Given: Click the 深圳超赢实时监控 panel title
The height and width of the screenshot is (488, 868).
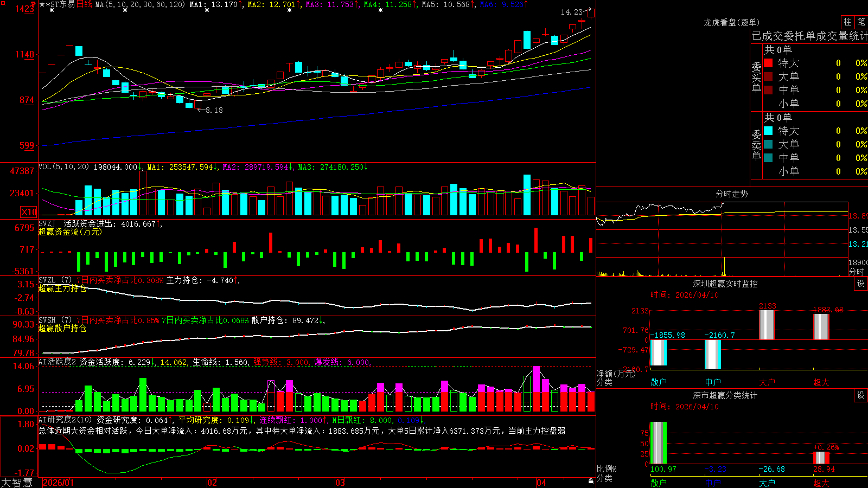Looking at the screenshot, I should [725, 284].
